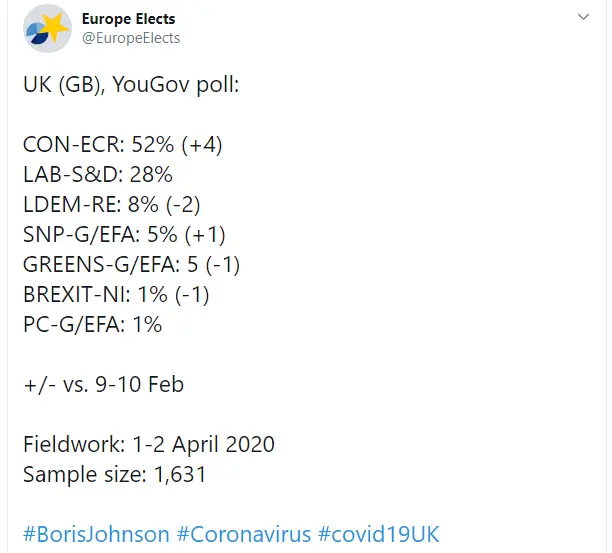The height and width of the screenshot is (553, 612).
Task: Click the Sample size 1,631 text
Action: (115, 474)
